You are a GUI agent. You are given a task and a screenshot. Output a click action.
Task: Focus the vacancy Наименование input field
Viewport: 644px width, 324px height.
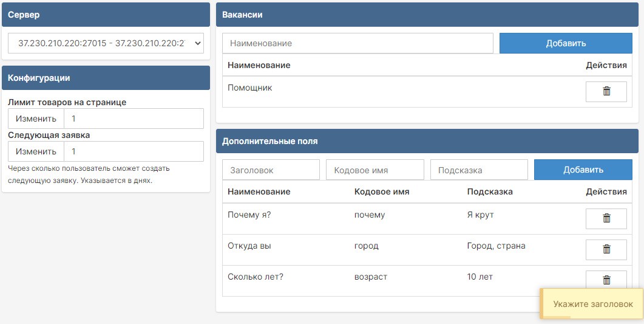(x=358, y=43)
